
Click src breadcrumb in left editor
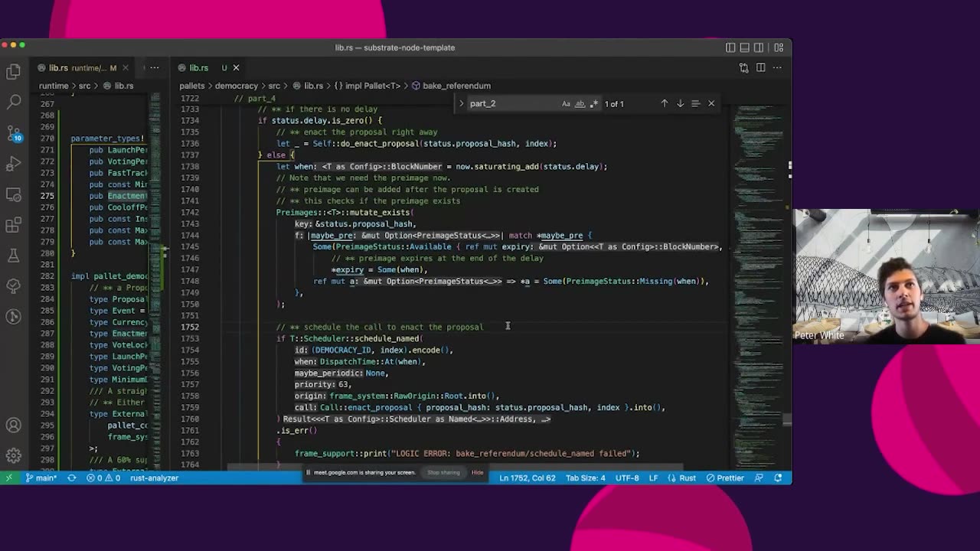coord(84,86)
